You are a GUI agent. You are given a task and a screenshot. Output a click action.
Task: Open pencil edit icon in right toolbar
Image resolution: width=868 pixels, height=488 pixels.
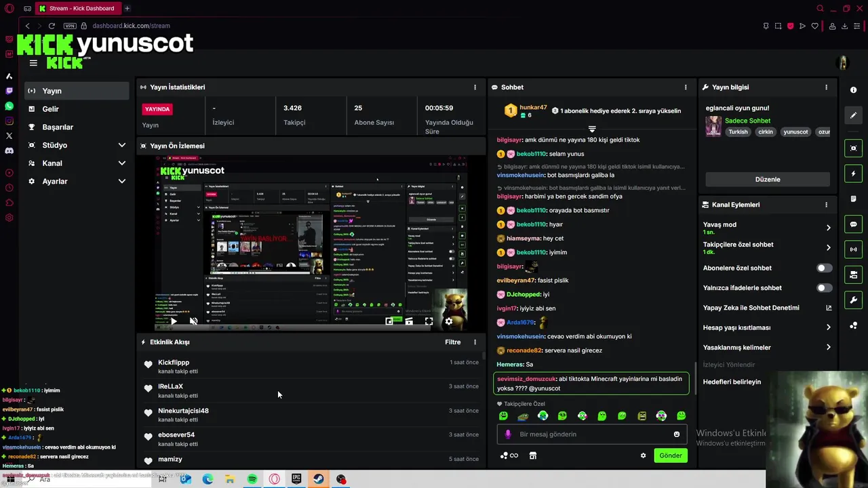[853, 115]
